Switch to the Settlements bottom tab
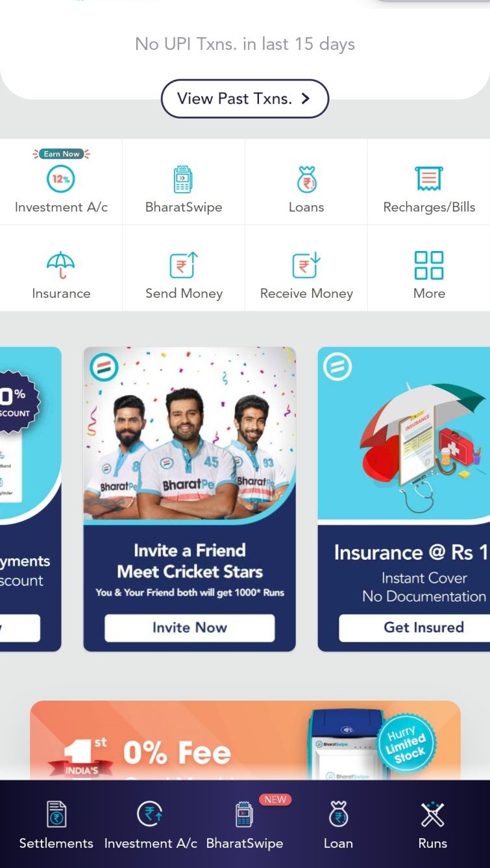This screenshot has width=490, height=868. [56, 825]
